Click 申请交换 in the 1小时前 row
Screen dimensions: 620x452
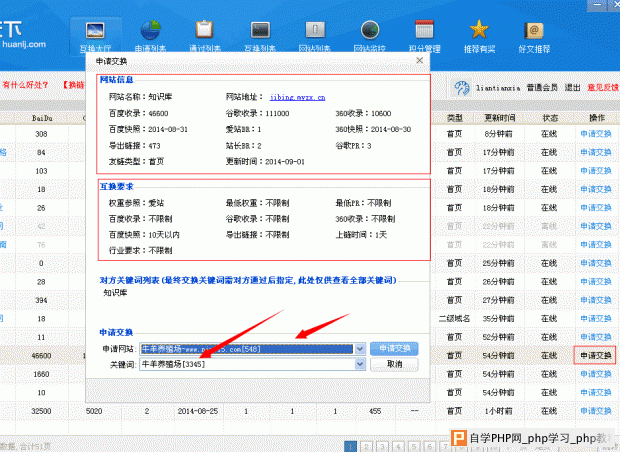(x=595, y=411)
